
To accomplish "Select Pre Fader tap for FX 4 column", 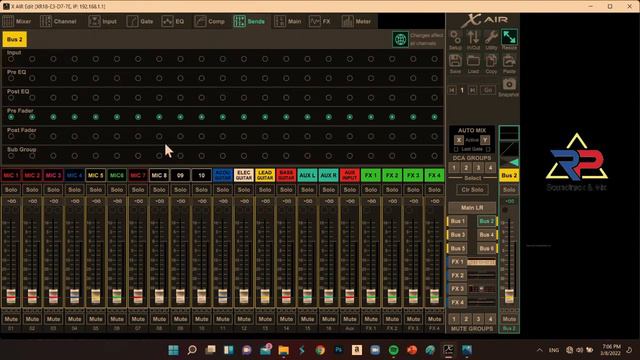I will pos(434,117).
